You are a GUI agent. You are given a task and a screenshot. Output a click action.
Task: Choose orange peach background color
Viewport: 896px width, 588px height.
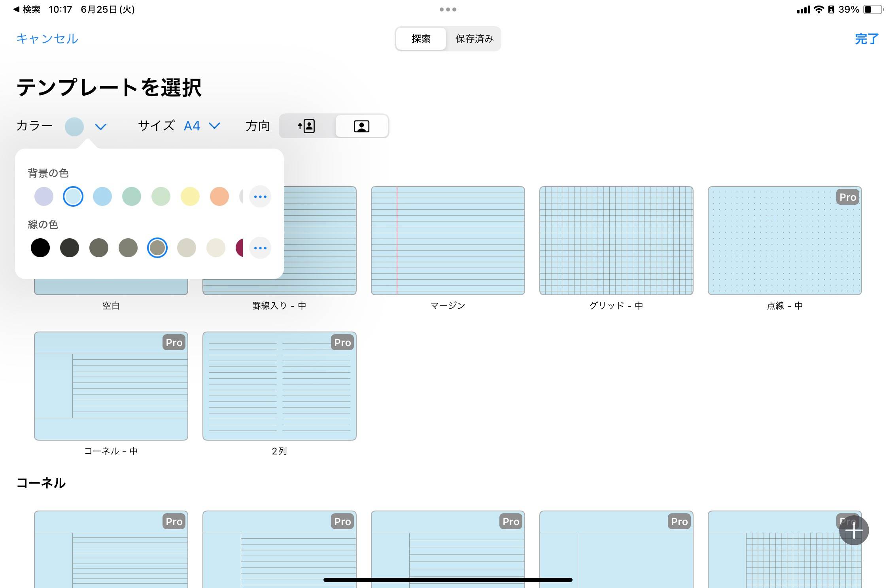point(219,196)
